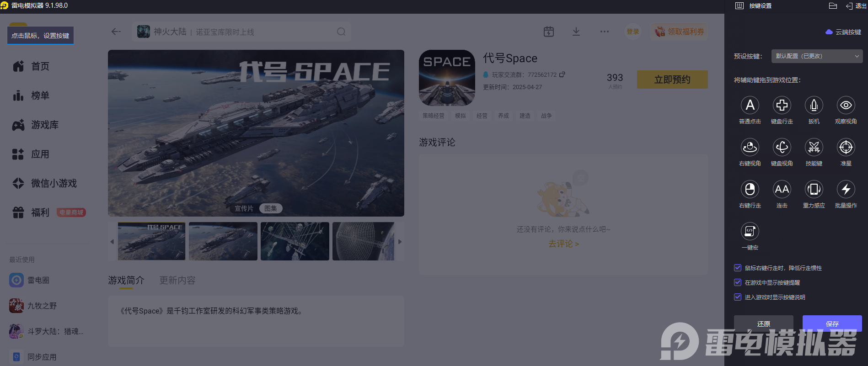Open 应用 apps in the sidebar
Screen dimensions: 868x366
tap(31, 154)
